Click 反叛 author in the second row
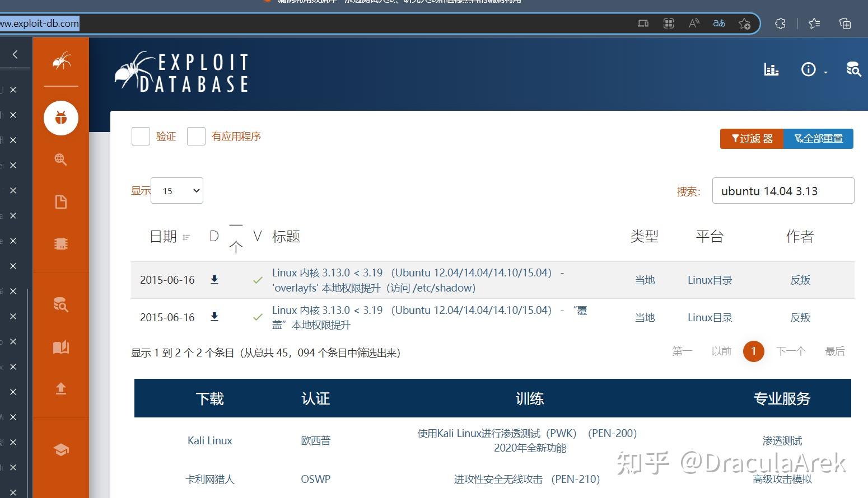Screen dimensions: 868x498 [800, 317]
